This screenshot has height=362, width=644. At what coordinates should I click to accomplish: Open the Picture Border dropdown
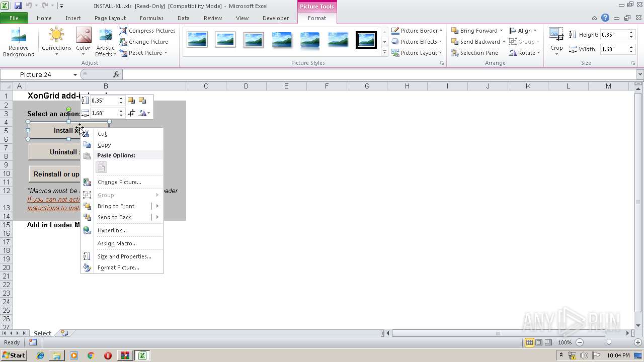tap(417, 31)
